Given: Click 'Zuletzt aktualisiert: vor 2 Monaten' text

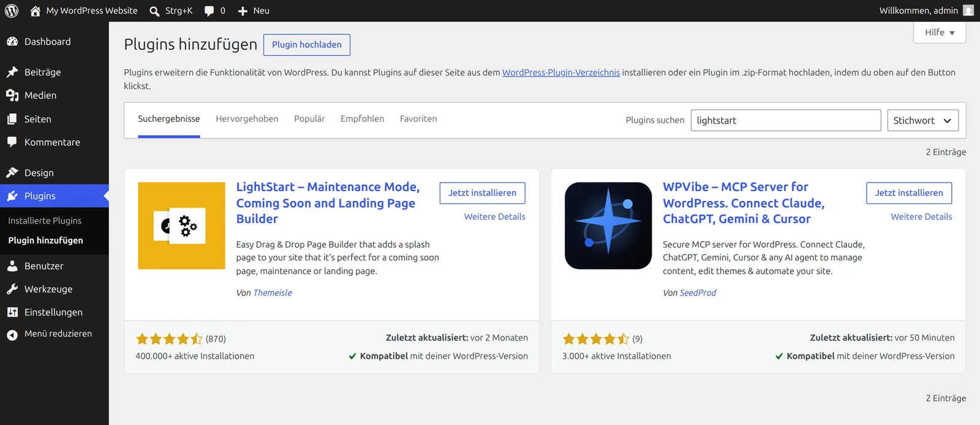Looking at the screenshot, I should [x=457, y=337].
